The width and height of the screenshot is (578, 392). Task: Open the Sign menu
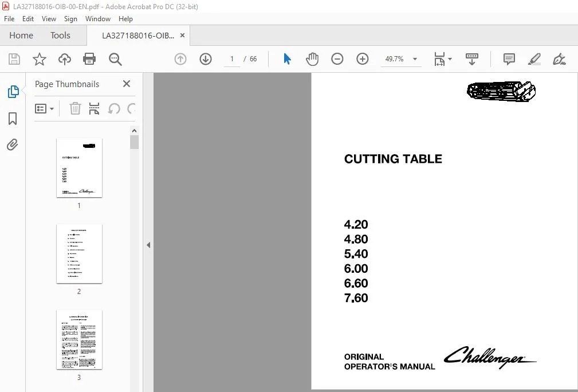click(70, 19)
